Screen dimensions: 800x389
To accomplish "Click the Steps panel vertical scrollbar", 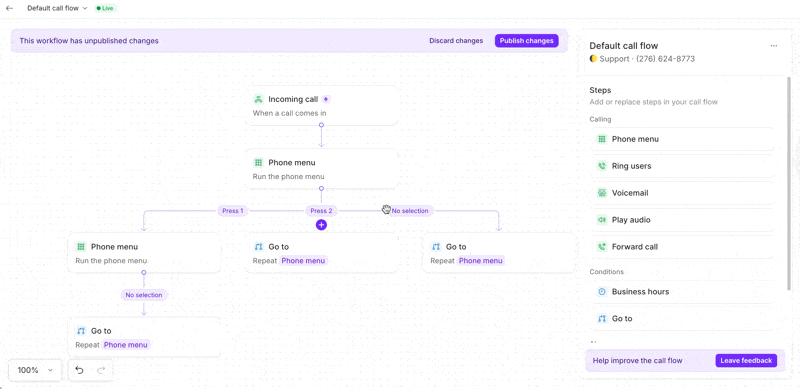I will [x=789, y=184].
